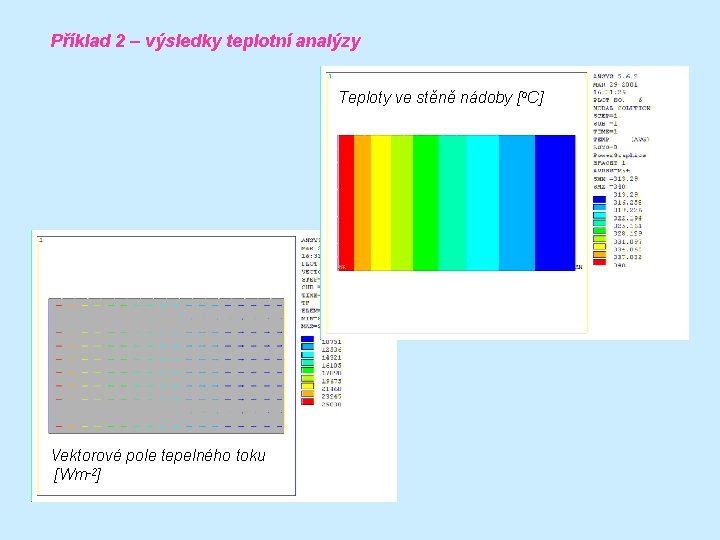Click the temperature legend value "328.159"

(x=627, y=234)
